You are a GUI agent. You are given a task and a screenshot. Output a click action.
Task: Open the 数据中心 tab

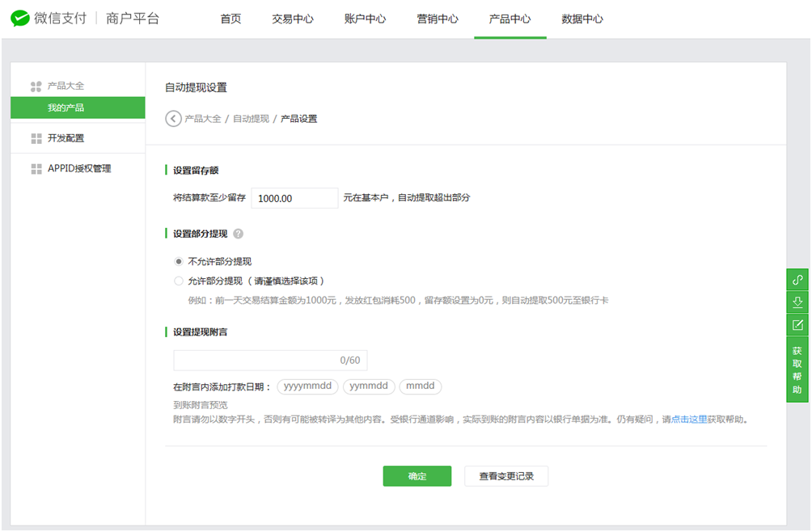pyautogui.click(x=582, y=19)
